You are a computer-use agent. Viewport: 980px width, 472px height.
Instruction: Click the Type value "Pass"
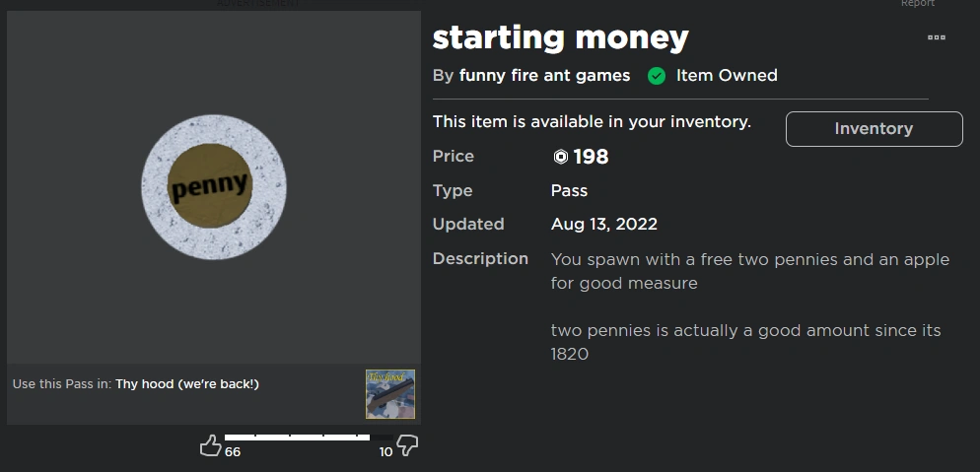point(569,190)
